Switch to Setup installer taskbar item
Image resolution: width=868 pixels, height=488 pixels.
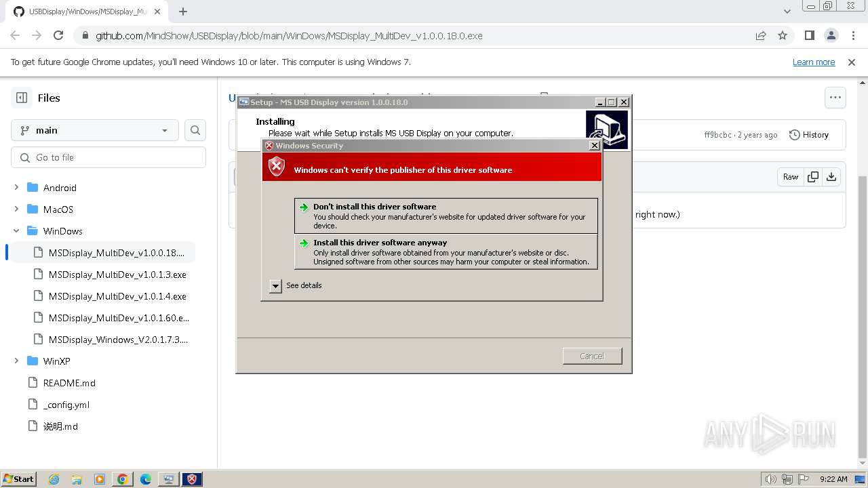pyautogui.click(x=168, y=479)
